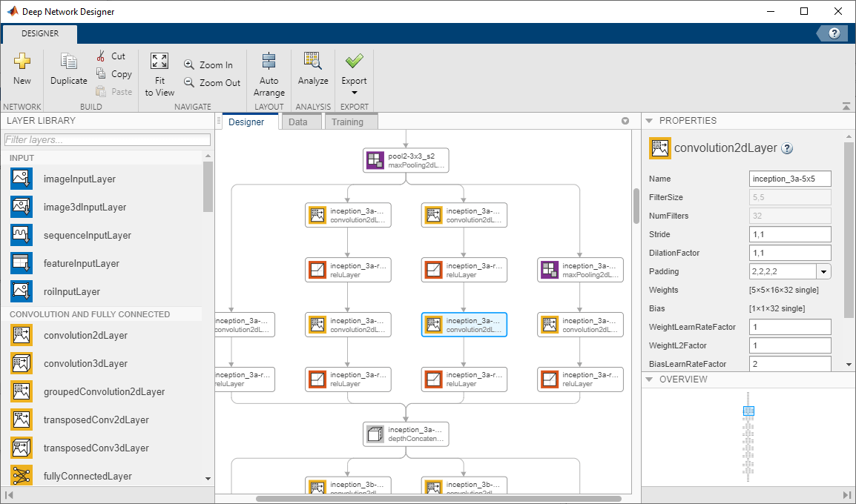Open the Padding dropdown in Properties
The height and width of the screenshot is (504, 856).
825,271
